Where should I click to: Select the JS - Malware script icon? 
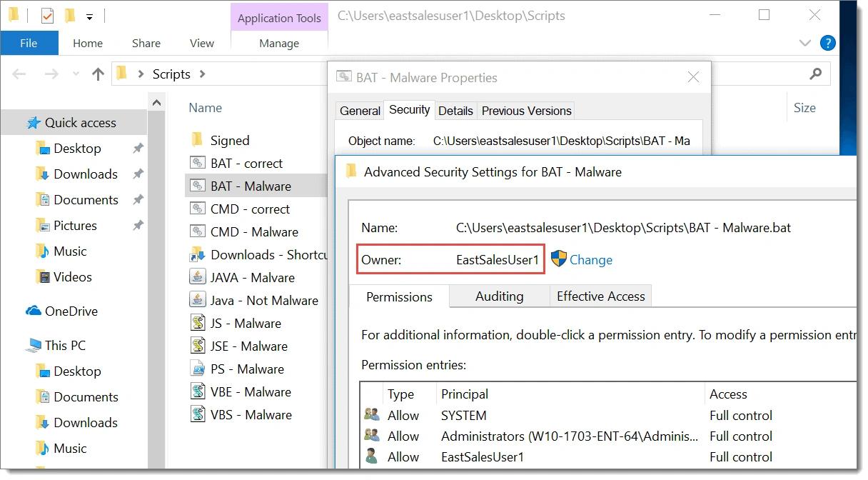pos(198,323)
